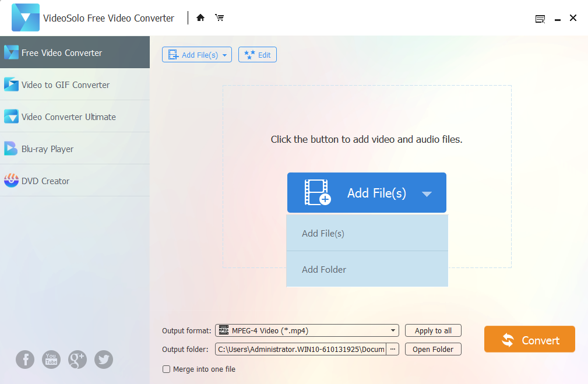Open the shopping cart icon

[219, 17]
